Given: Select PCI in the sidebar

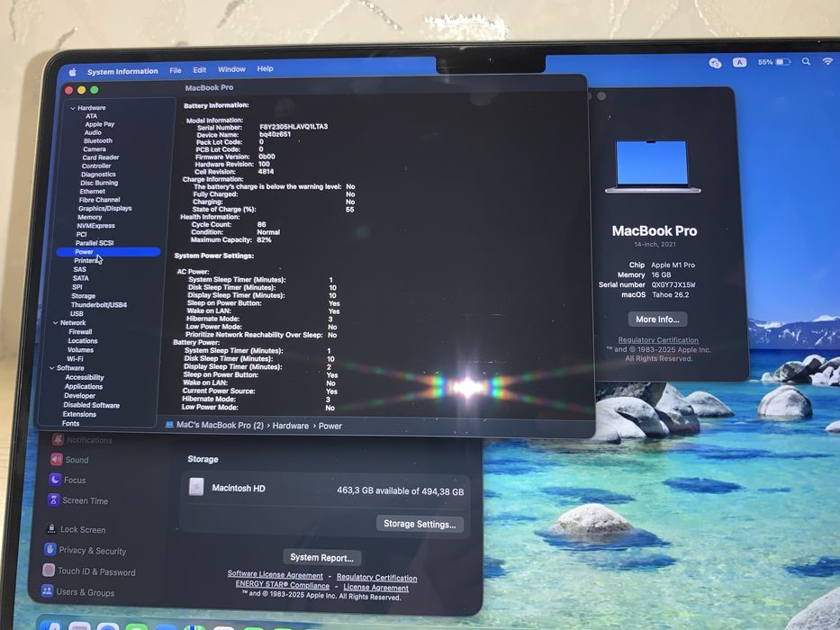Looking at the screenshot, I should pyautogui.click(x=81, y=234).
